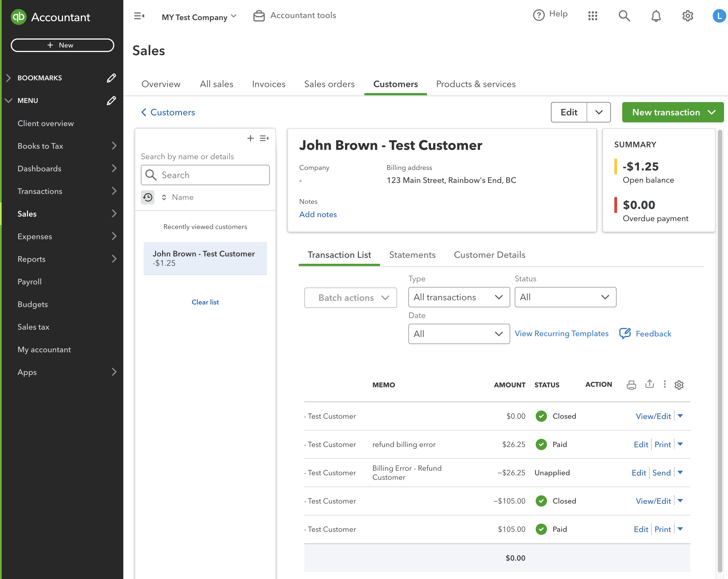The width and height of the screenshot is (728, 579).
Task: Add a new customer with plus icon
Action: pos(251,138)
